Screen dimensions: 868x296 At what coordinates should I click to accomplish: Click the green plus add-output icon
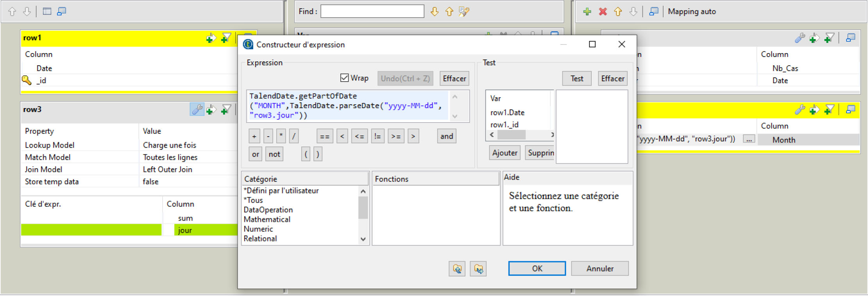pyautogui.click(x=587, y=12)
